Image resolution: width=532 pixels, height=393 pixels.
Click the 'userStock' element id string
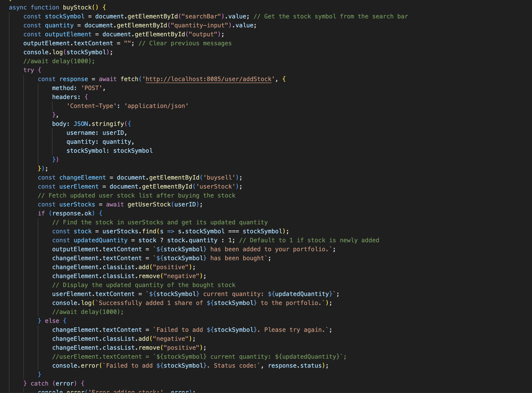[215, 187]
